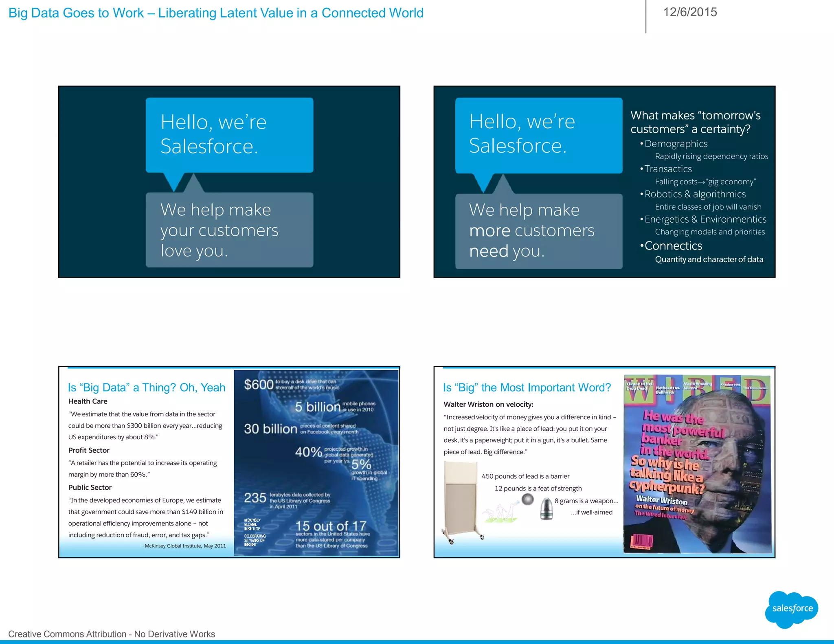Viewport: 834px width, 644px height.
Task: Click the Salesforce cloud logo
Action: 792,609
